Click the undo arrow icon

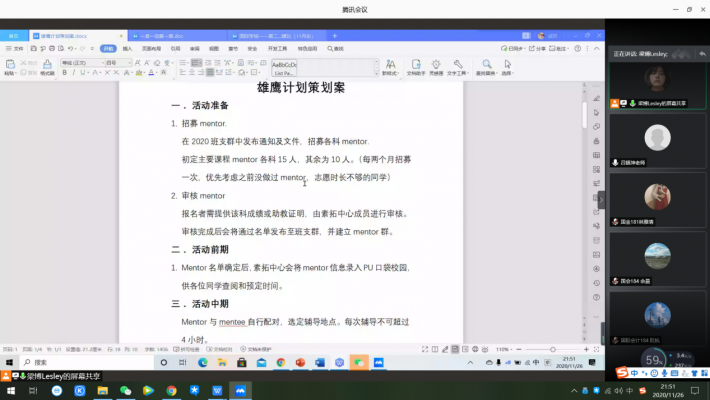pos(70,48)
